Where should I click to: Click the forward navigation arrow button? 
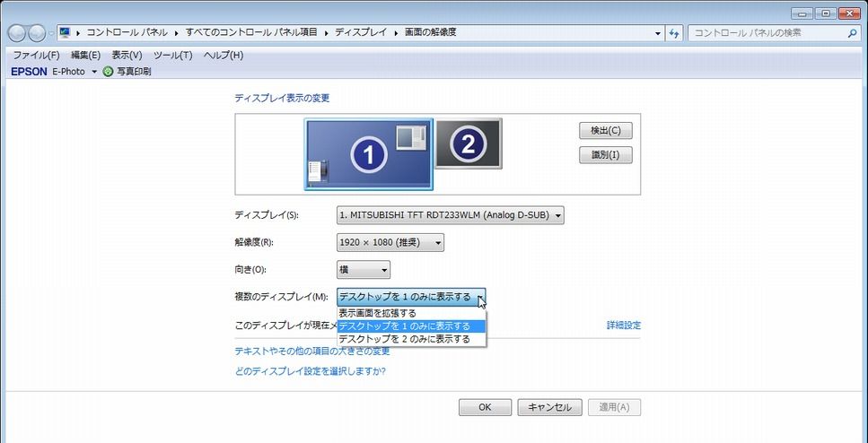[x=37, y=33]
